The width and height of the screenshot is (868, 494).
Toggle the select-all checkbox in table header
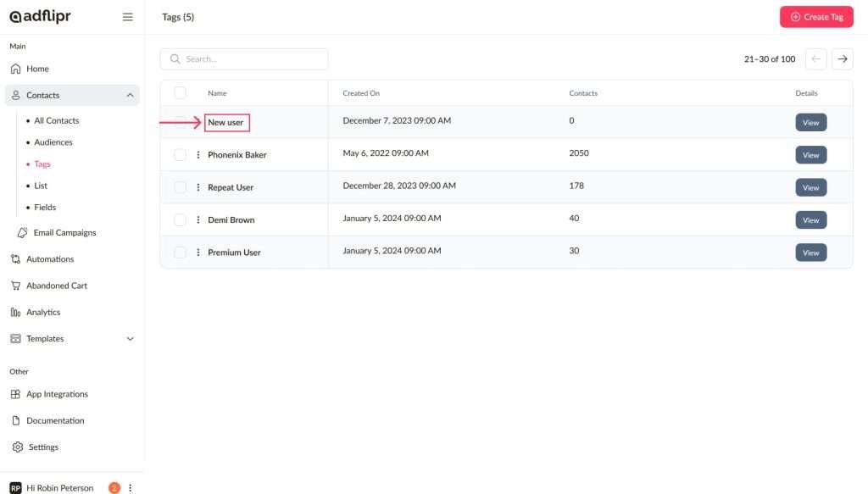coord(180,93)
